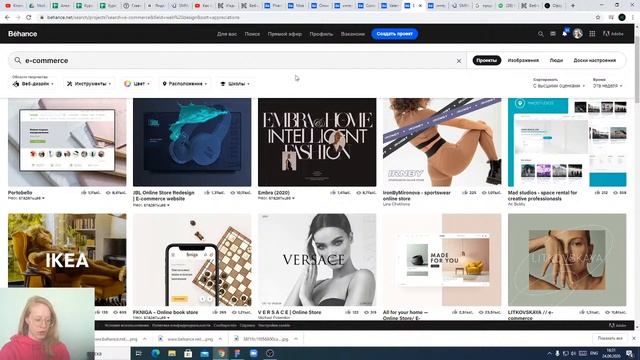Click the Behance logo

[x=22, y=34]
